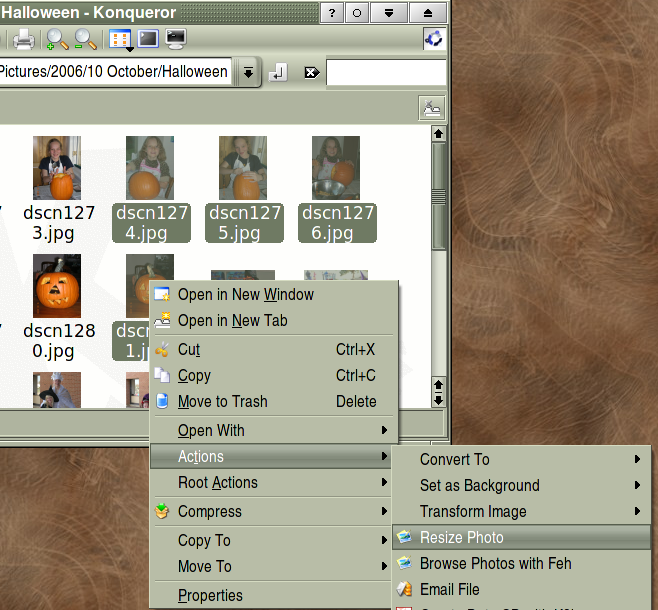Click the file name dscn1276.jpg label
Screen dimensions: 658x610
[x=337, y=223]
